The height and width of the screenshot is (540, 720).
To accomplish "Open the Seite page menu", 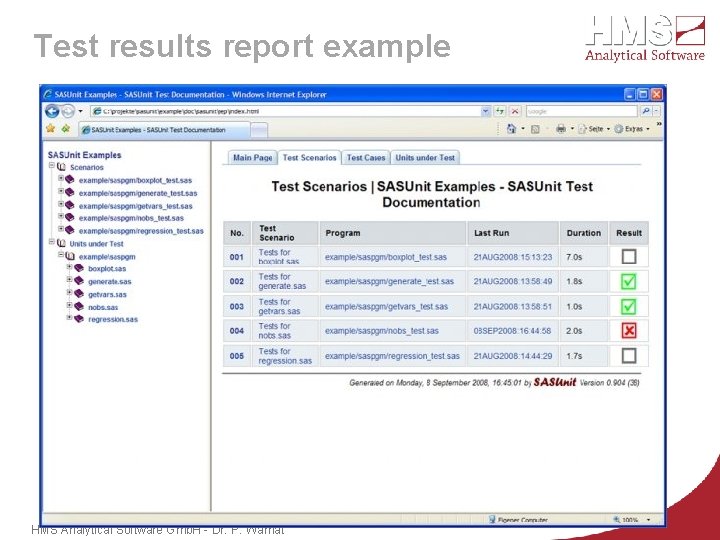I will click(593, 129).
